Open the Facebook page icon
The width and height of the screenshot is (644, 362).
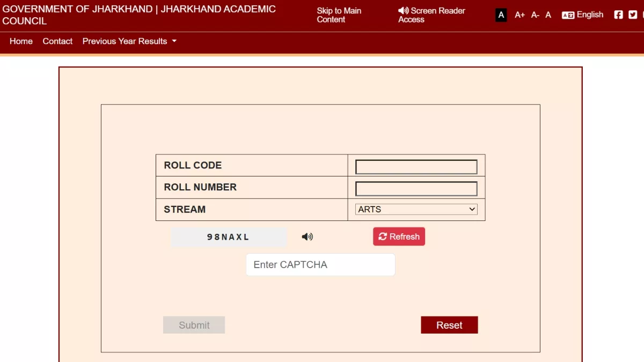point(618,15)
